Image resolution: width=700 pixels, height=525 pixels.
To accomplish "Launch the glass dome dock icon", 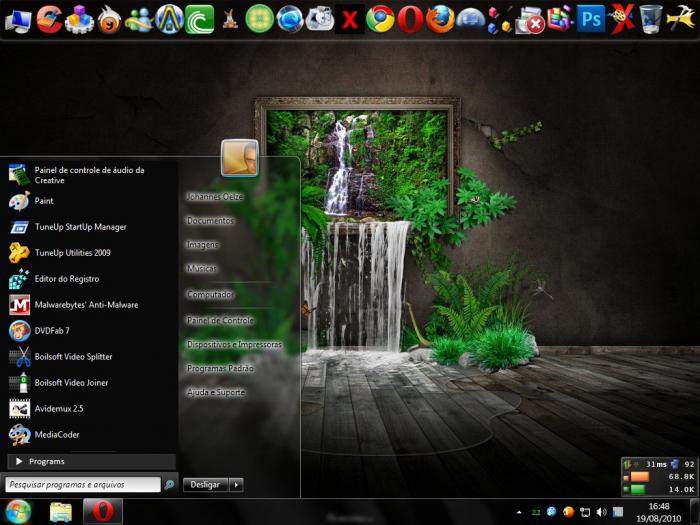I will click(x=471, y=21).
